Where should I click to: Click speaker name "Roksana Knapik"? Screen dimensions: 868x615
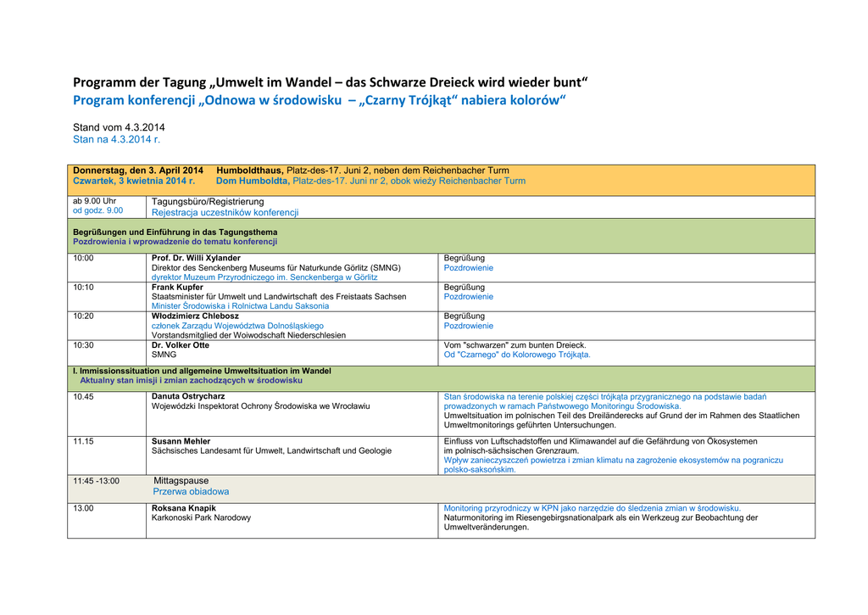point(184,508)
